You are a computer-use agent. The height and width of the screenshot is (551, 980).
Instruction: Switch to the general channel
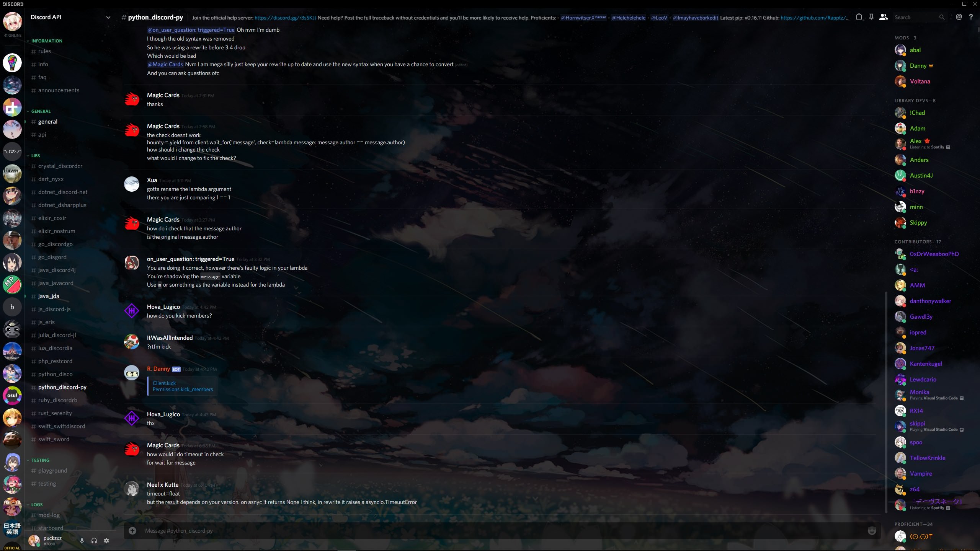click(48, 122)
